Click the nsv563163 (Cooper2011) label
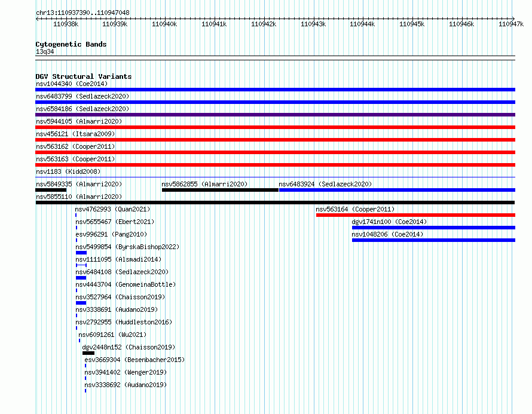532x414 pixels. pyautogui.click(x=75, y=159)
